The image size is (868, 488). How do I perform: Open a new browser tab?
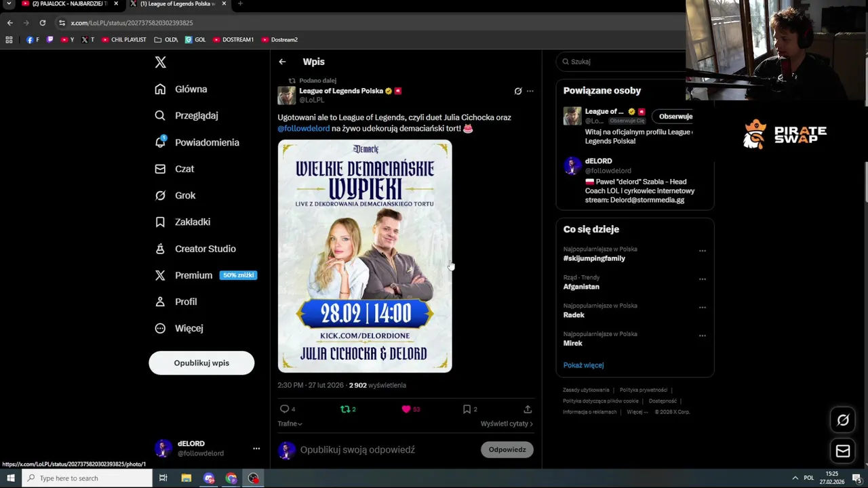click(x=240, y=4)
